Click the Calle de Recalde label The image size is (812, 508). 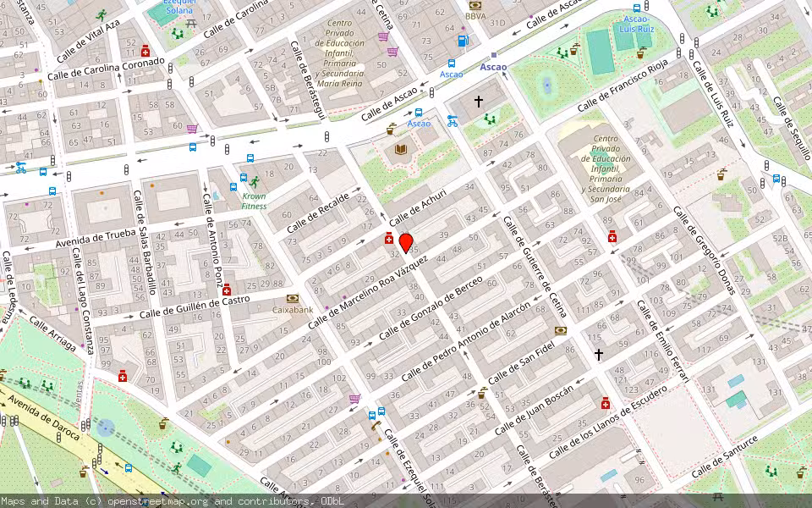(x=317, y=213)
